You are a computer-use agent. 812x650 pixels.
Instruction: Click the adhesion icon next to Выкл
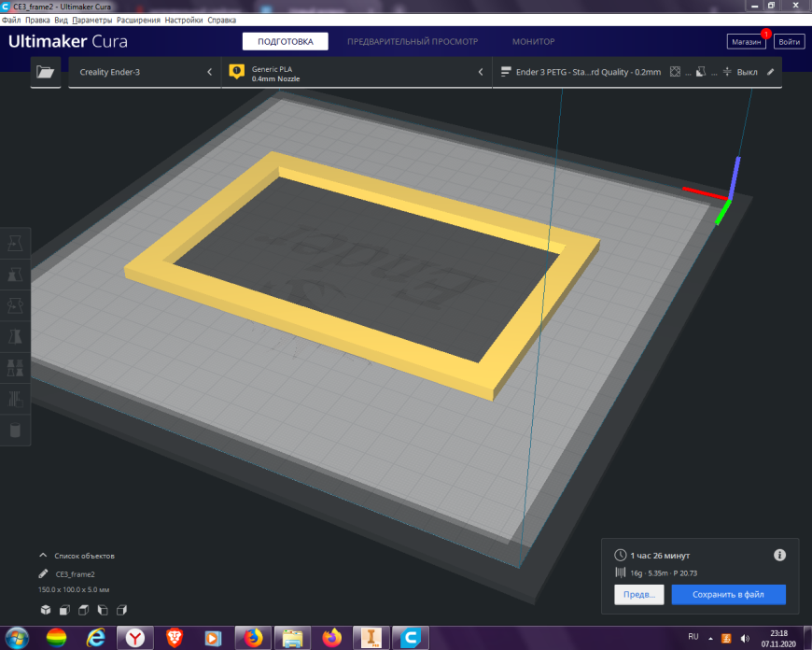click(x=727, y=72)
